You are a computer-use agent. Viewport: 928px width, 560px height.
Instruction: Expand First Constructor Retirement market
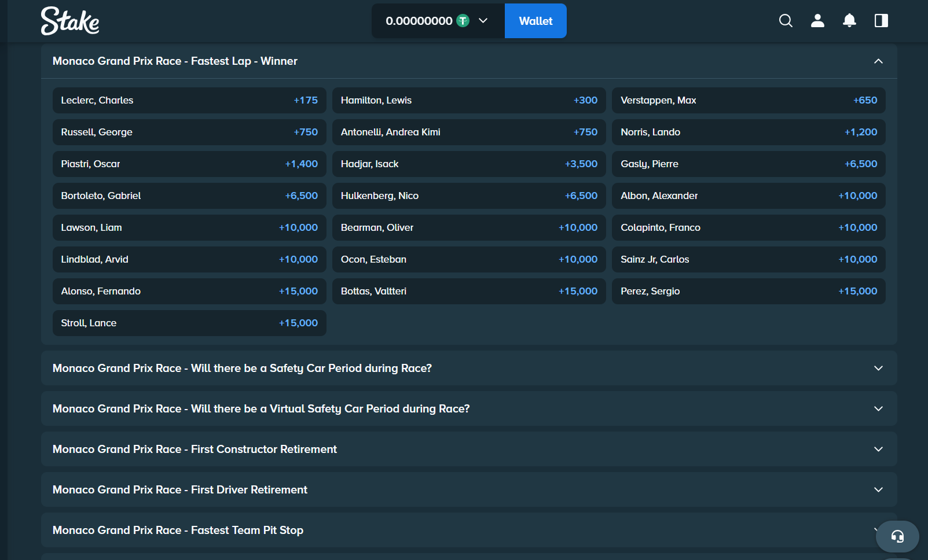tap(469, 449)
